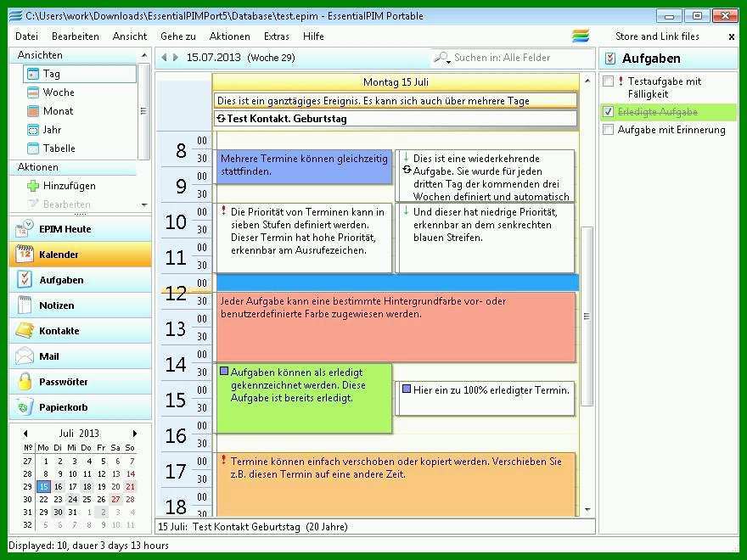Select the hohe Priorität appointment at 10:00
The image size is (747, 560).
coord(304,238)
